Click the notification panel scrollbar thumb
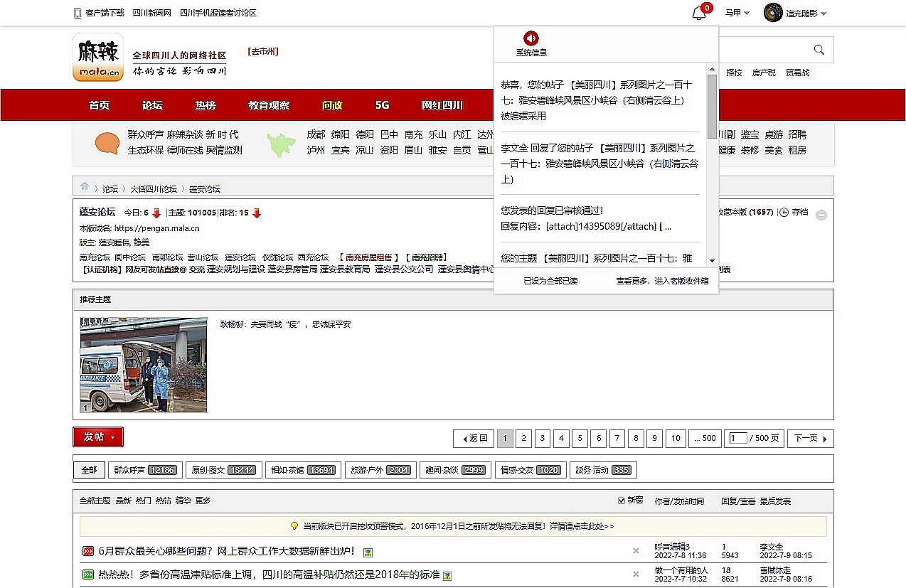 (x=712, y=106)
